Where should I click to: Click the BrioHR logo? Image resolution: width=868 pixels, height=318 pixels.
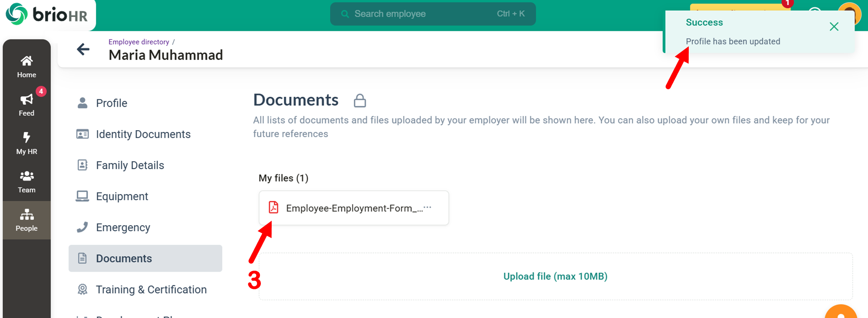(47, 14)
